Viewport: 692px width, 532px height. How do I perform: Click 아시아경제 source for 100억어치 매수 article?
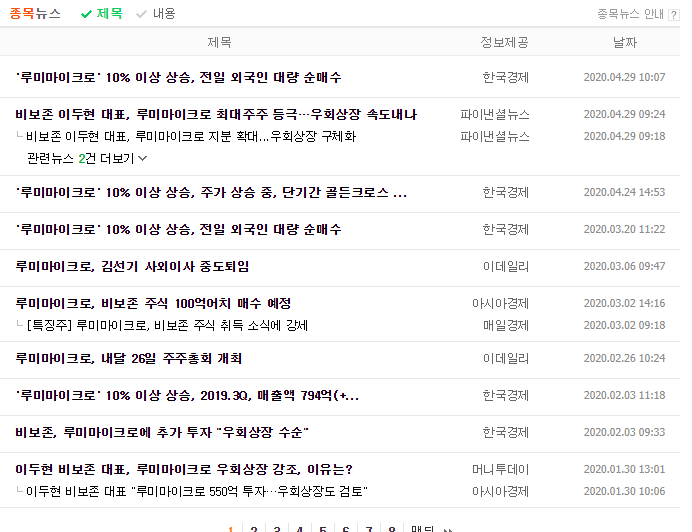click(x=500, y=303)
